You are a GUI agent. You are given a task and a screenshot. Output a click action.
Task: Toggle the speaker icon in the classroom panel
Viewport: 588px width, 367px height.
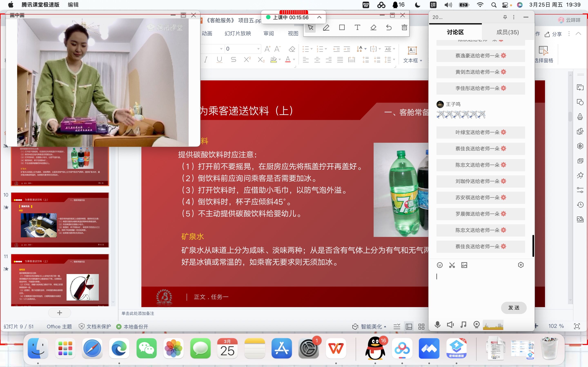coord(450,325)
